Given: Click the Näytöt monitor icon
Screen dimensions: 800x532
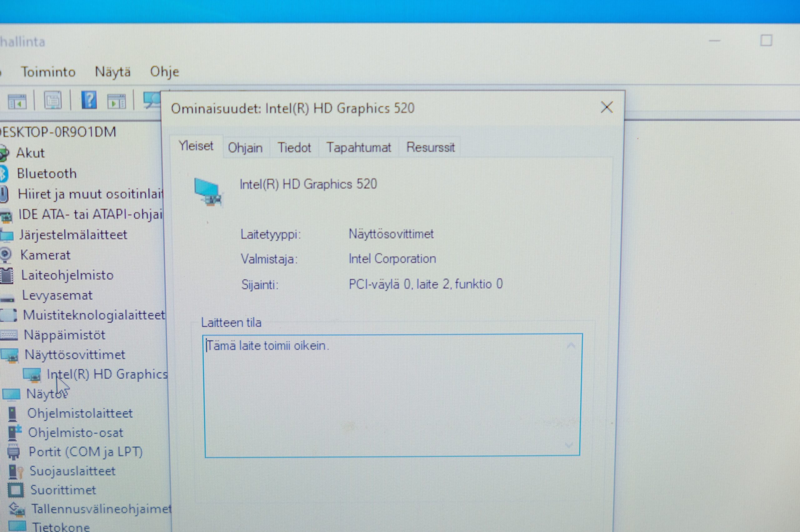Looking at the screenshot, I should (11, 394).
